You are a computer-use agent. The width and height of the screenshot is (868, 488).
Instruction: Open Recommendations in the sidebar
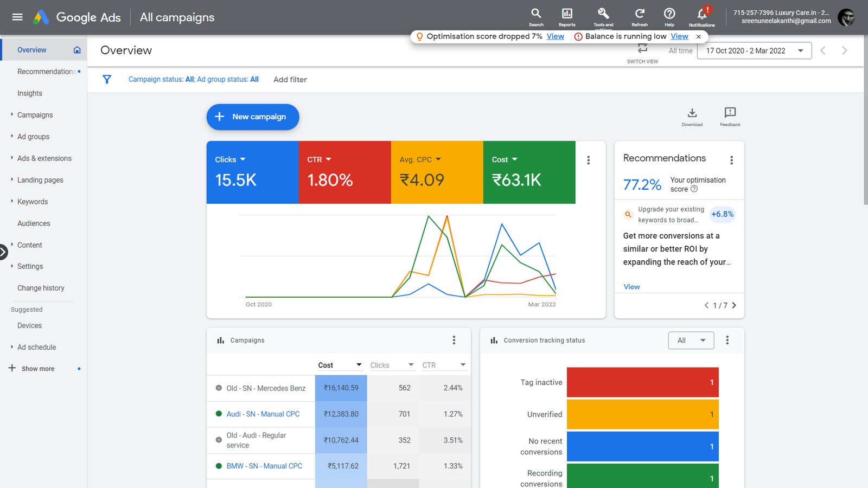pyautogui.click(x=46, y=72)
